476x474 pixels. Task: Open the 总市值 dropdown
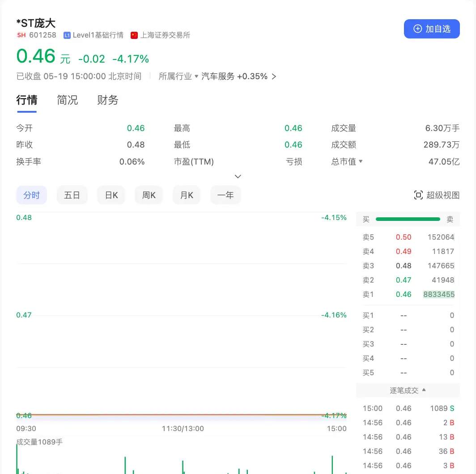(x=347, y=161)
